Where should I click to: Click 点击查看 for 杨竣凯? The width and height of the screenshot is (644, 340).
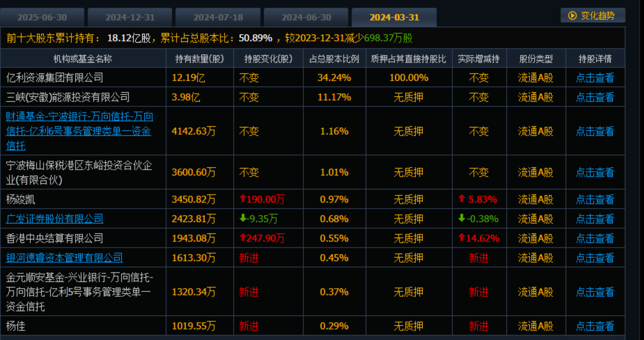(x=595, y=199)
